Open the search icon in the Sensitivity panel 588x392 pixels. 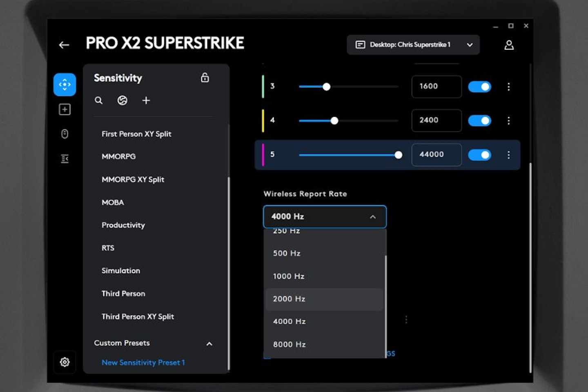tap(98, 100)
